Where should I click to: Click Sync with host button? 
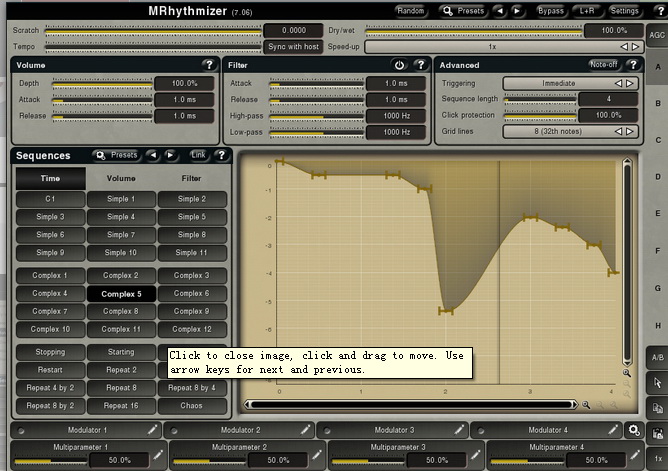(x=293, y=47)
